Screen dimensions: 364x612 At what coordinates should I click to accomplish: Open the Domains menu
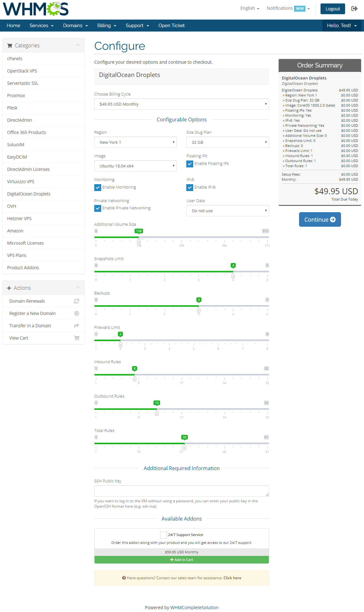pos(75,26)
